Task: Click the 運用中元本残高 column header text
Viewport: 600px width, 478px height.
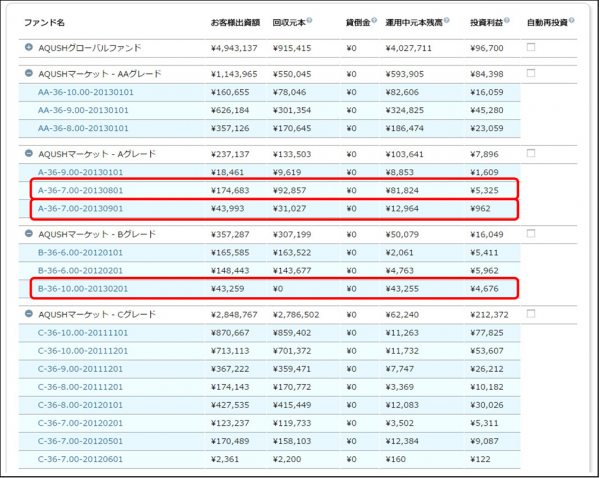Action: (x=414, y=23)
